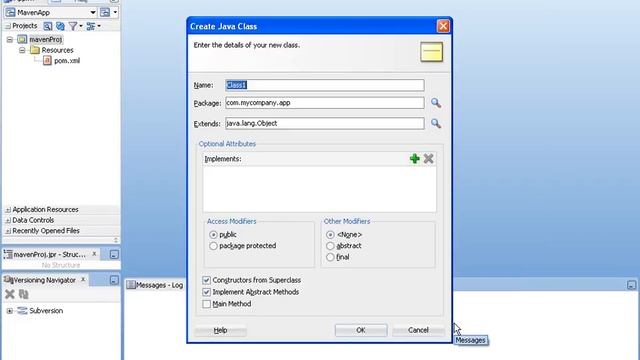640x360 pixels.
Task: Open the MavenApp application dropdown
Action: click(x=93, y=13)
